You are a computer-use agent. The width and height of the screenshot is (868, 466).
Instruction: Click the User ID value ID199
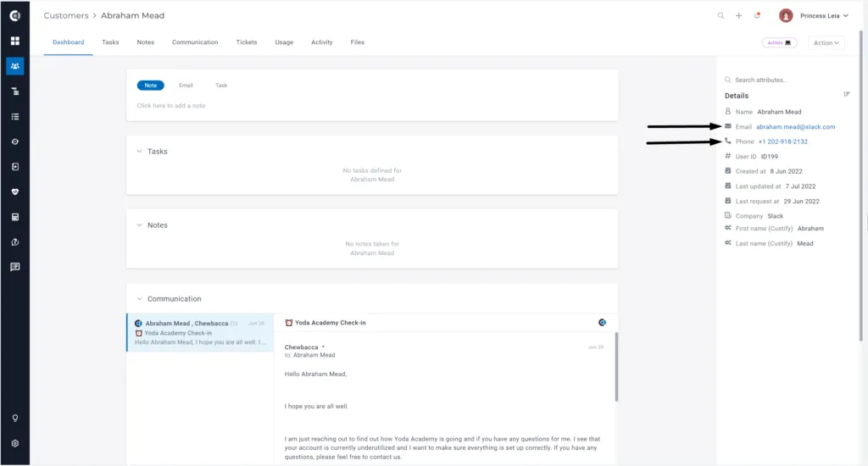(770, 157)
